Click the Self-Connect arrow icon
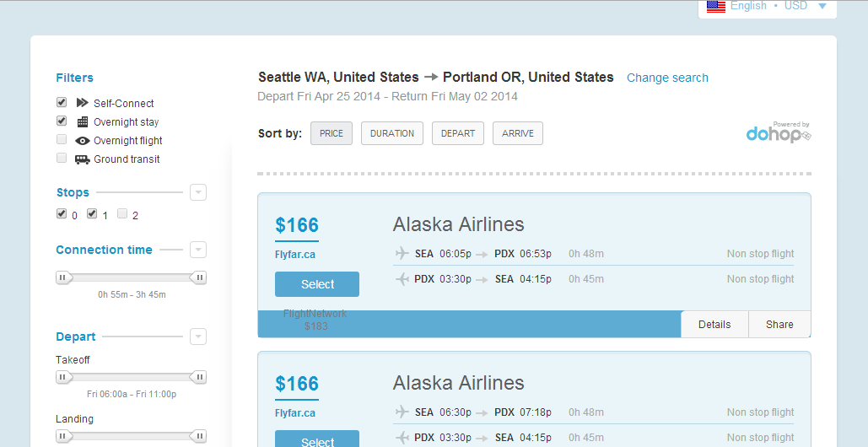868x447 pixels. (x=82, y=103)
